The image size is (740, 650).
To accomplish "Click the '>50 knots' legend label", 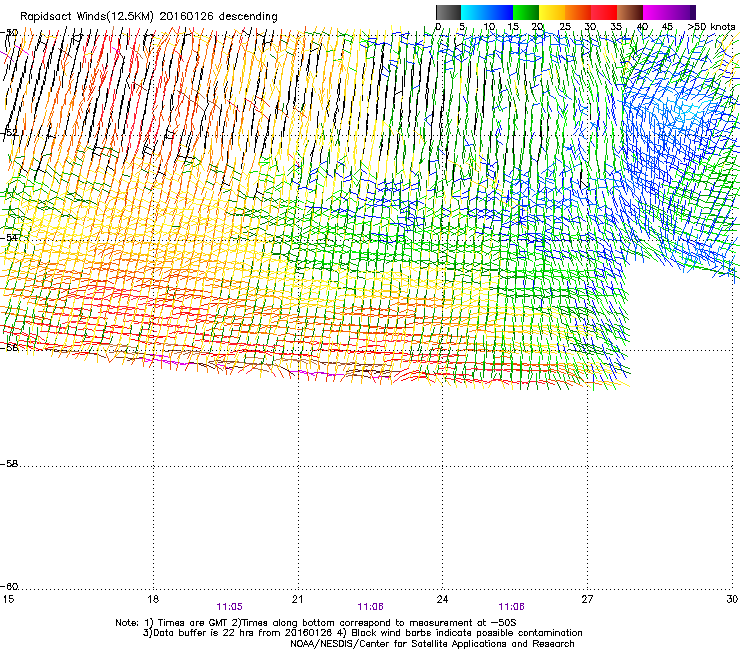I will point(711,26).
